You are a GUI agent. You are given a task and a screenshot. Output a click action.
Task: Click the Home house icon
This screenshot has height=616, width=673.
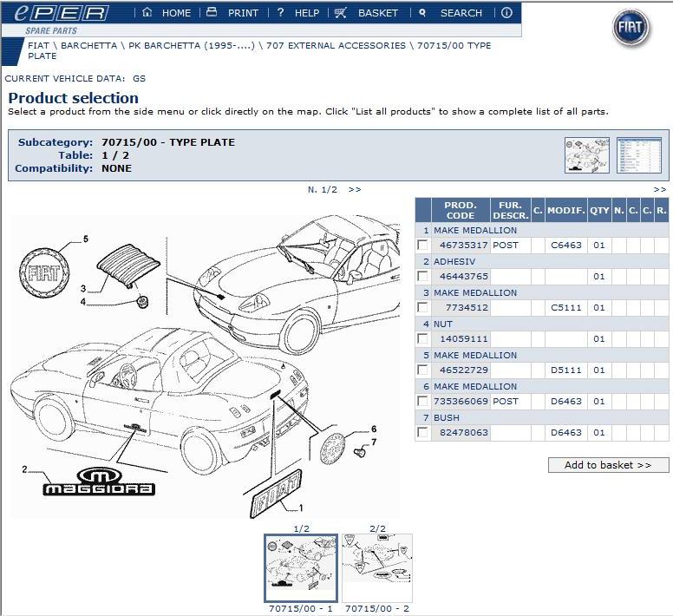pos(147,12)
